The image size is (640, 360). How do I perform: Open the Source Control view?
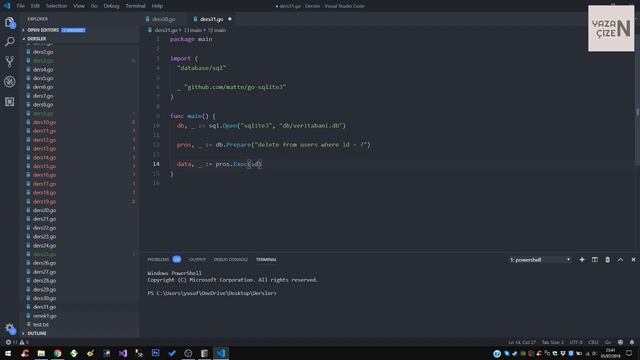9,62
